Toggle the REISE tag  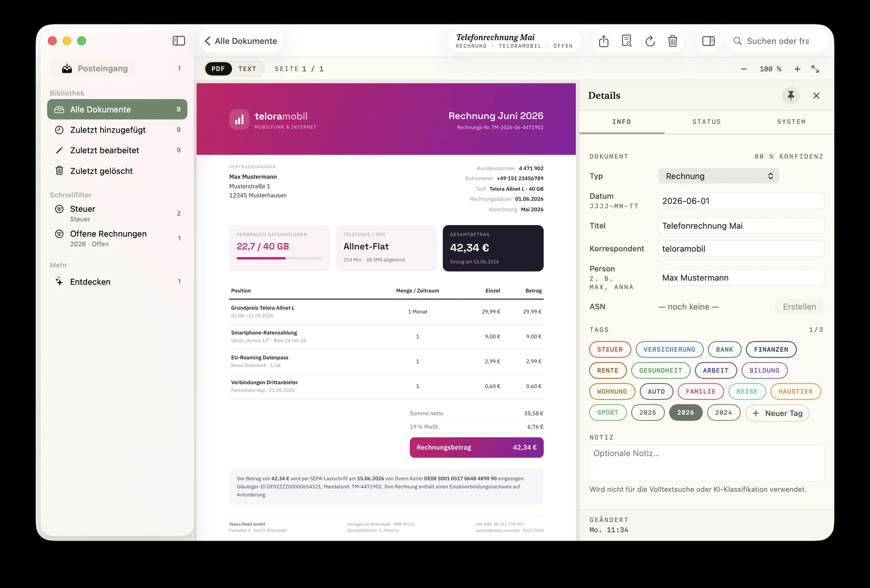747,391
